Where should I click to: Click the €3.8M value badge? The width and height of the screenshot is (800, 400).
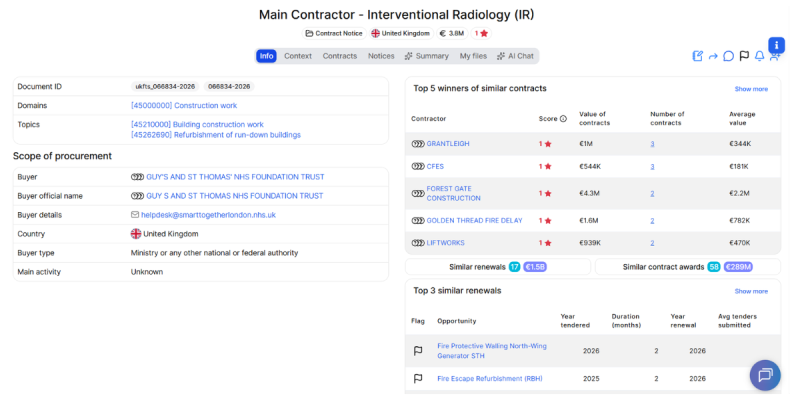pyautogui.click(x=452, y=33)
